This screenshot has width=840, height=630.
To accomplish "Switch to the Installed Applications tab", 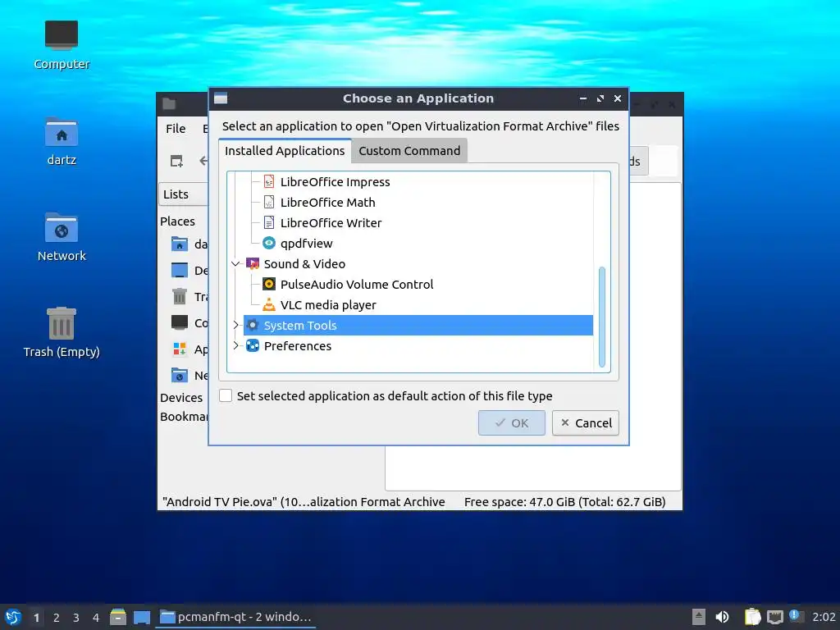I will [285, 151].
